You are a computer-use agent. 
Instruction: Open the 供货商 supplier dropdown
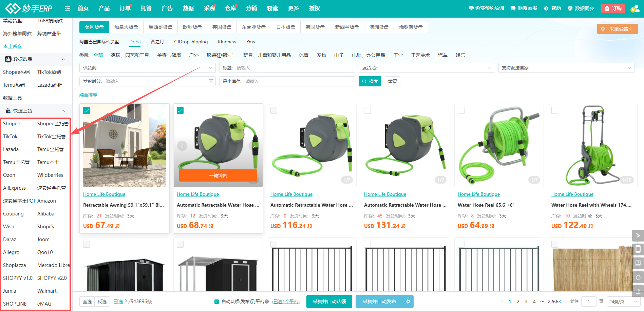pyautogui.click(x=148, y=68)
